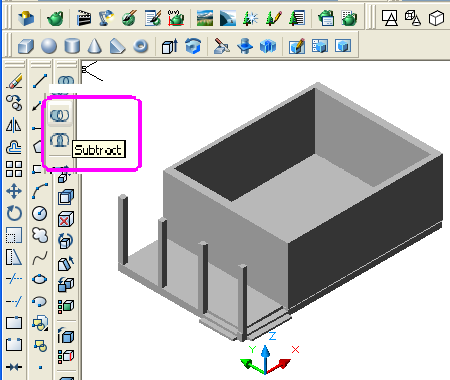Select the Erase tool with pencil eraser

pos(14,81)
